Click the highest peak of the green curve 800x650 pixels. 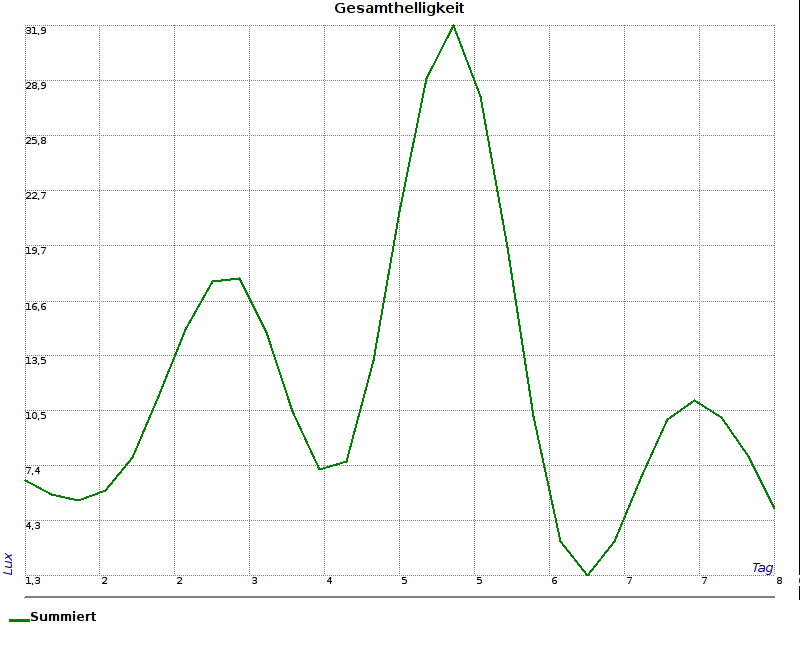(x=453, y=26)
